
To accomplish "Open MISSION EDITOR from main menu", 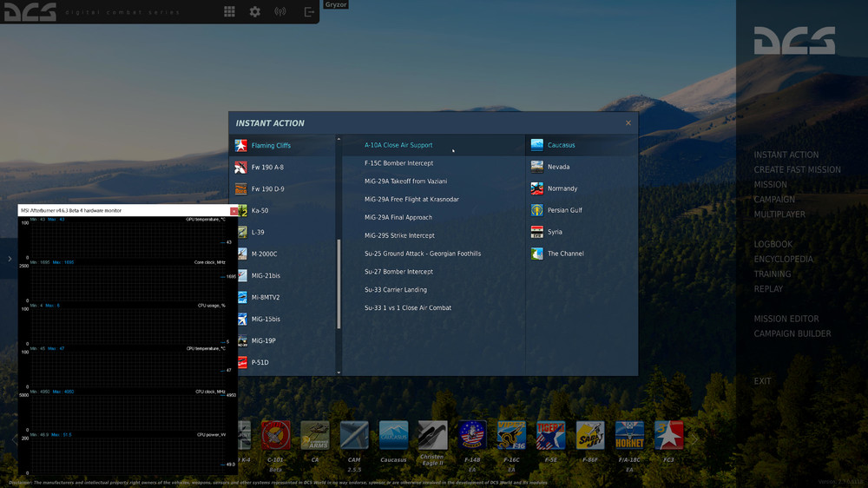I will click(x=786, y=319).
